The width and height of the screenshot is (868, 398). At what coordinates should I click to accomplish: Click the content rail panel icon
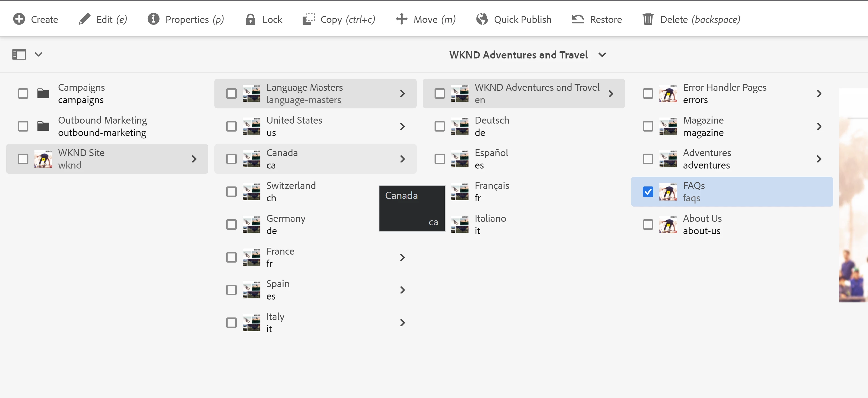point(19,54)
